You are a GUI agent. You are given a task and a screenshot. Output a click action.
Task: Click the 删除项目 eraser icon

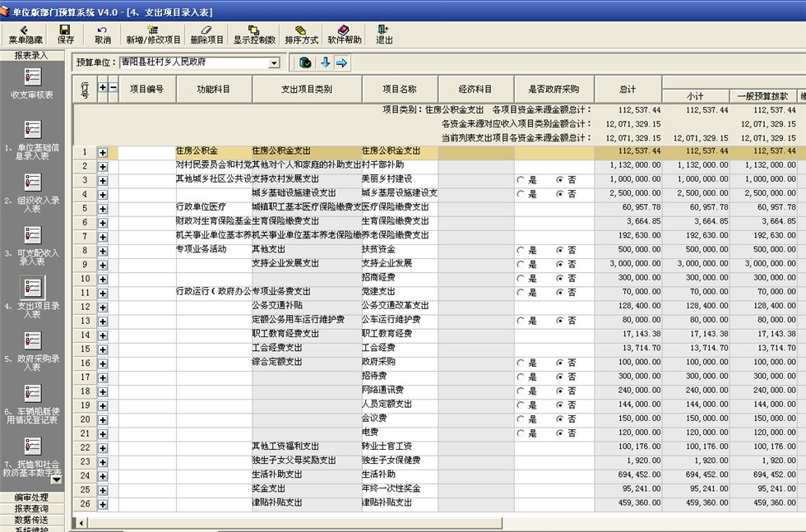point(206,34)
